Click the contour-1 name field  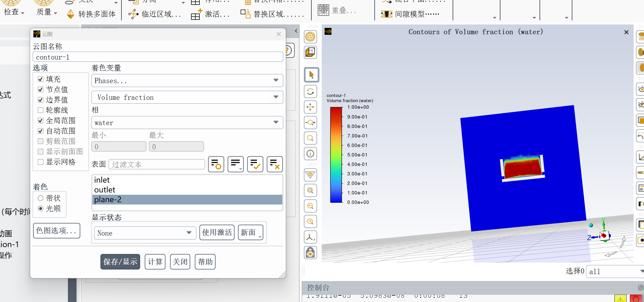coord(158,57)
